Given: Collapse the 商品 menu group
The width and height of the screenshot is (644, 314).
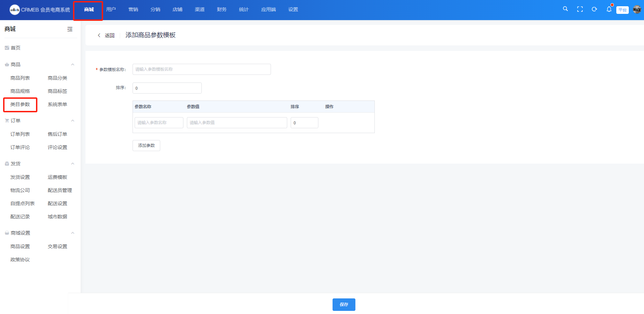Looking at the screenshot, I should (x=73, y=64).
